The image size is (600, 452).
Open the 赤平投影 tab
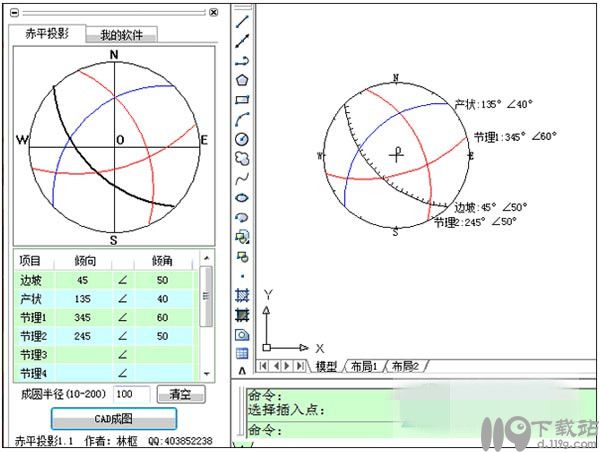tap(46, 33)
